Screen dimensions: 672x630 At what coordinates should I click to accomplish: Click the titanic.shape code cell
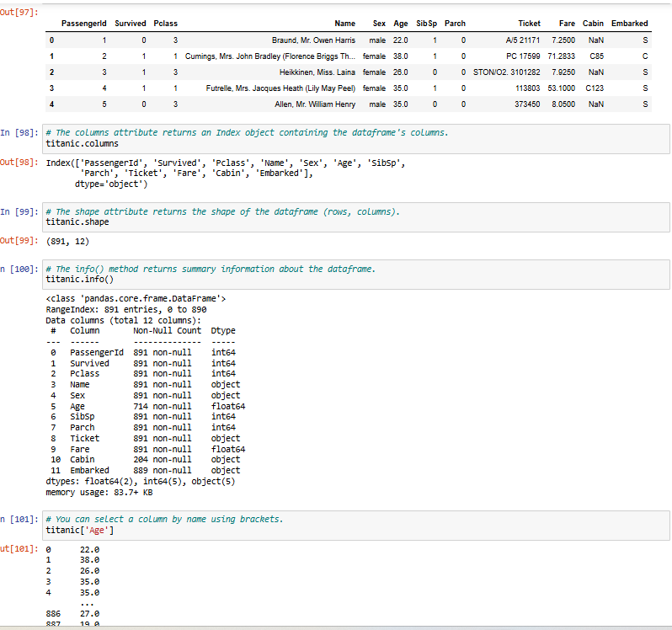coord(355,217)
